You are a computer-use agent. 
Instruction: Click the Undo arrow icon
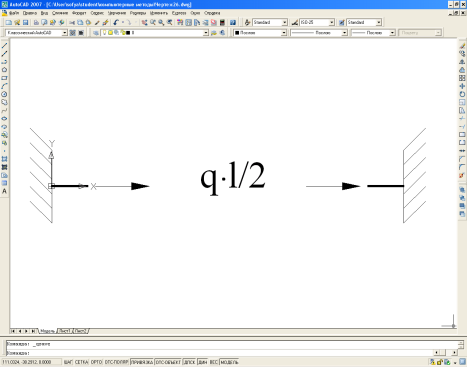click(116, 22)
